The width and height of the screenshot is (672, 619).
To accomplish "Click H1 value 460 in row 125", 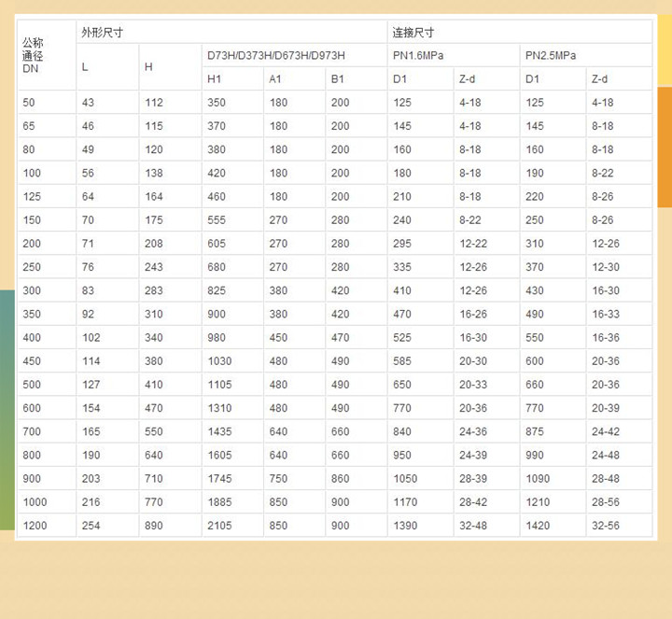I will point(217,196).
